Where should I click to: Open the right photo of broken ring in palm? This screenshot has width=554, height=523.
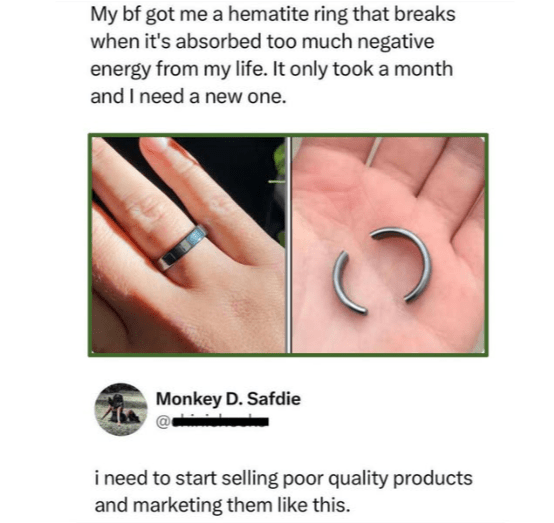[388, 245]
